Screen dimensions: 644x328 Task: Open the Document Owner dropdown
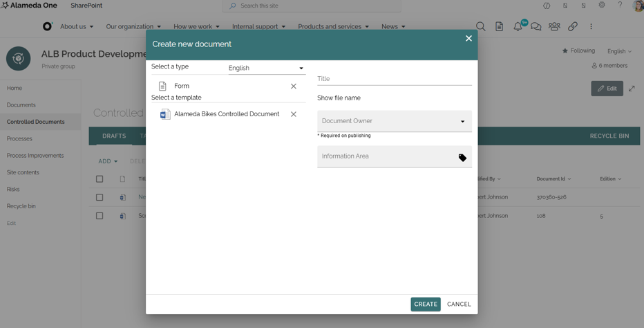(395, 121)
